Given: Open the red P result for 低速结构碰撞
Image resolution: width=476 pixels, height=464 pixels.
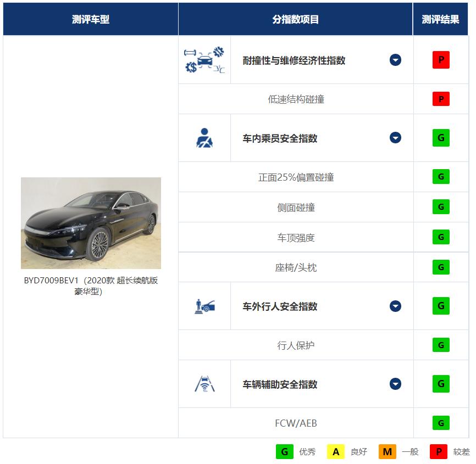Looking at the screenshot, I should click(440, 99).
